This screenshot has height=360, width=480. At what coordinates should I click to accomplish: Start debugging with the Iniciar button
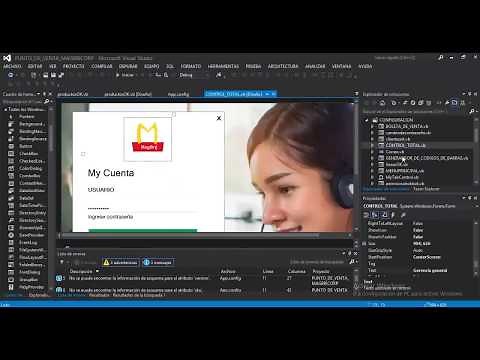click(125, 75)
